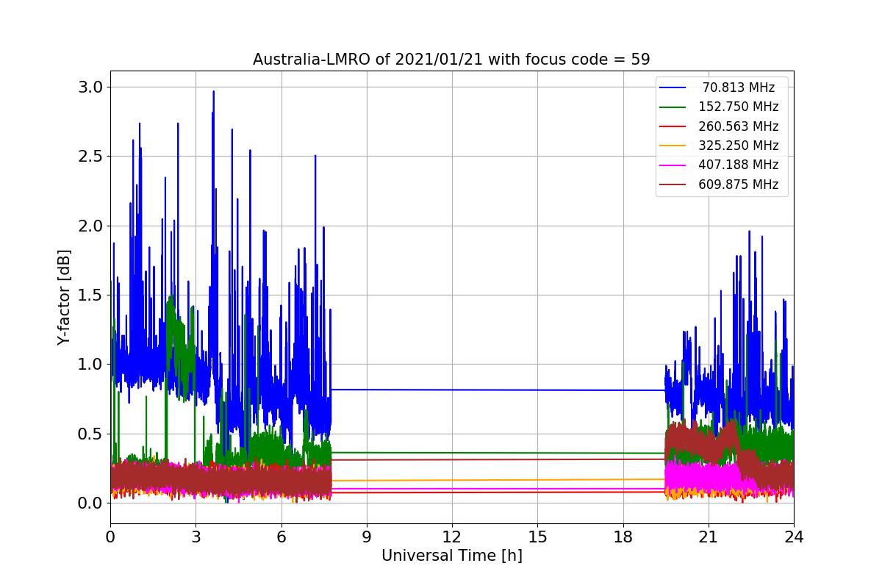Click the 6 hour x-axis tick label
Image resolution: width=882 pixels, height=588 pixels.
coord(281,537)
